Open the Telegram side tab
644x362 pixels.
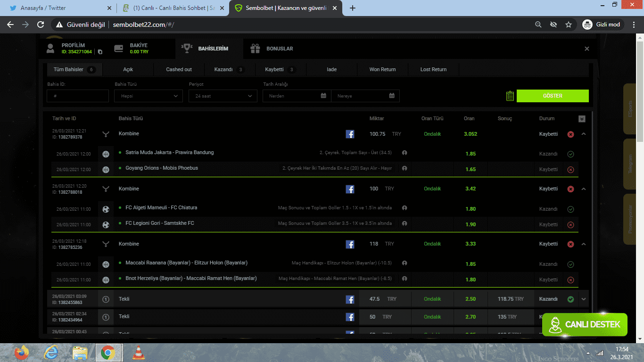[x=630, y=164]
